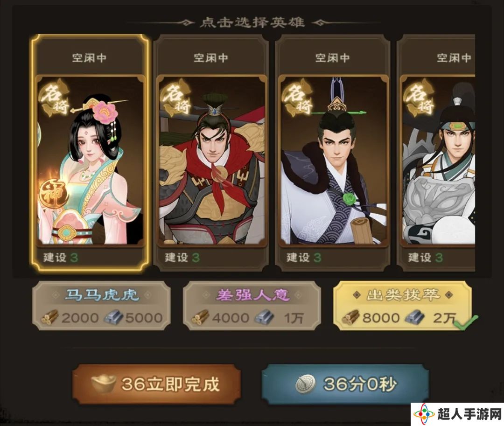Viewport: 504px width, 426px height.
Task: Open the 超人手游网 watermark logo
Action: (x=457, y=414)
